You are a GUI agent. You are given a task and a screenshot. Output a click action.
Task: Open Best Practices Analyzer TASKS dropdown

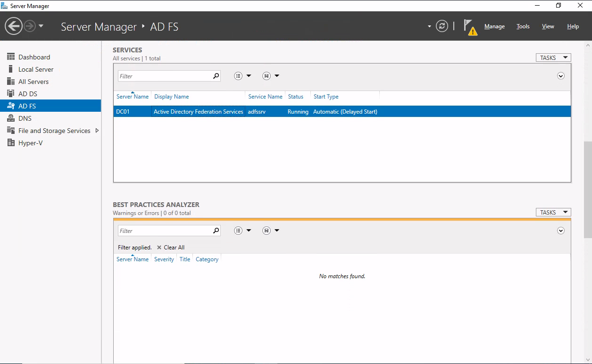(553, 212)
